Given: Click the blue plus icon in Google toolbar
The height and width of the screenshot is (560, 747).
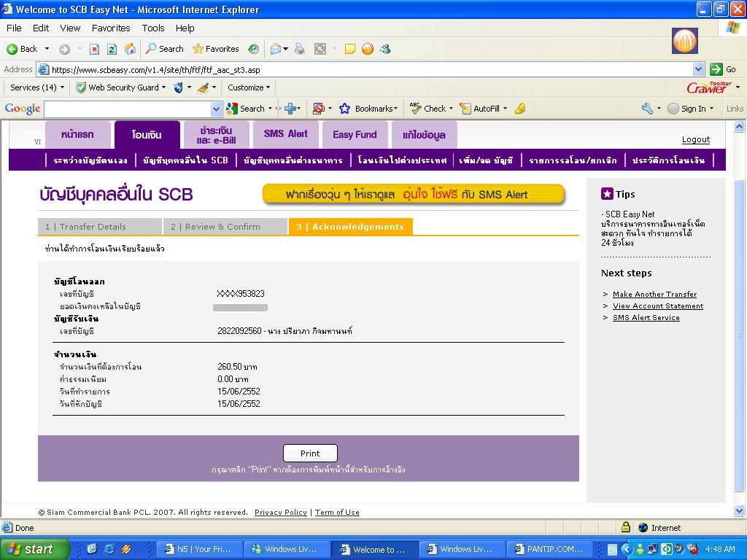Looking at the screenshot, I should click(290, 109).
